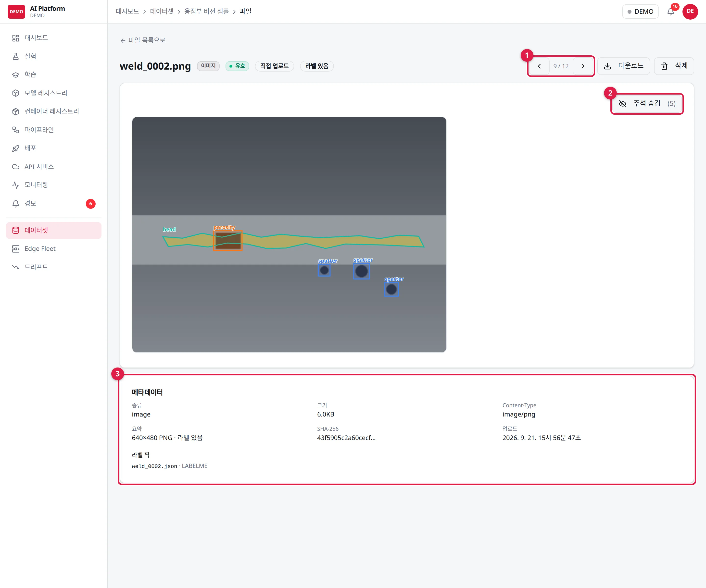The height and width of the screenshot is (588, 706).
Task: Click the 9 / 12 page counter
Action: [561, 66]
